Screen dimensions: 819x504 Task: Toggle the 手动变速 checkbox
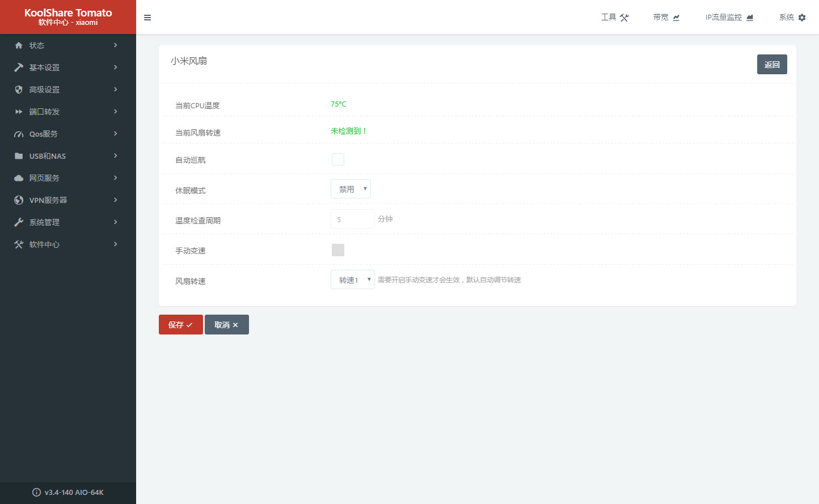[338, 250]
